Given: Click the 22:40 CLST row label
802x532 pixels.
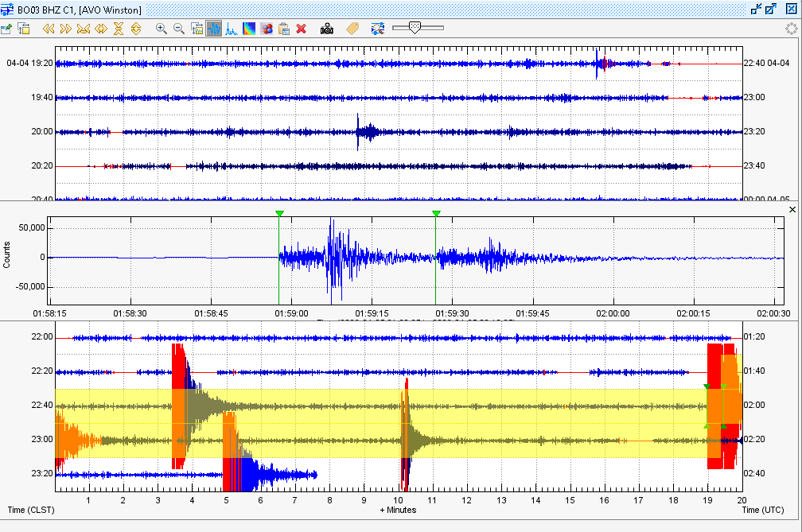Looking at the screenshot, I should coord(42,405).
